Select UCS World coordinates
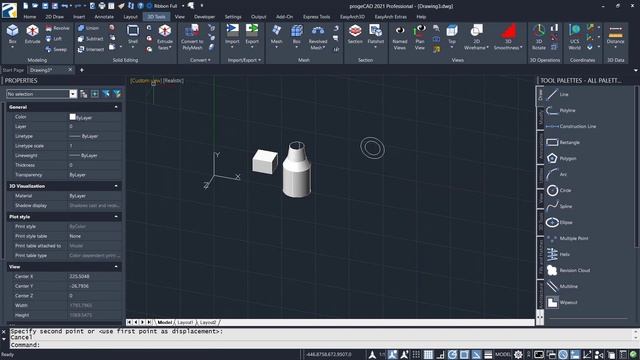The image size is (640, 360). [574, 37]
